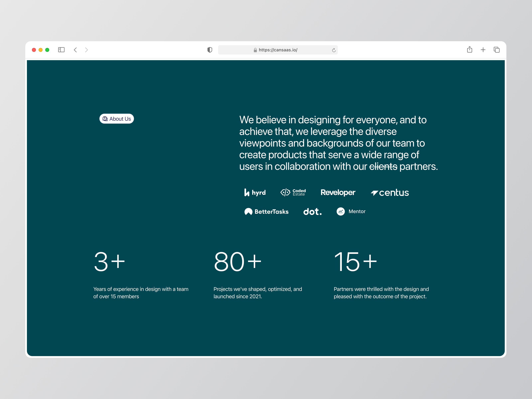This screenshot has height=399, width=532.
Task: Click the browser page reload button
Action: tap(334, 50)
